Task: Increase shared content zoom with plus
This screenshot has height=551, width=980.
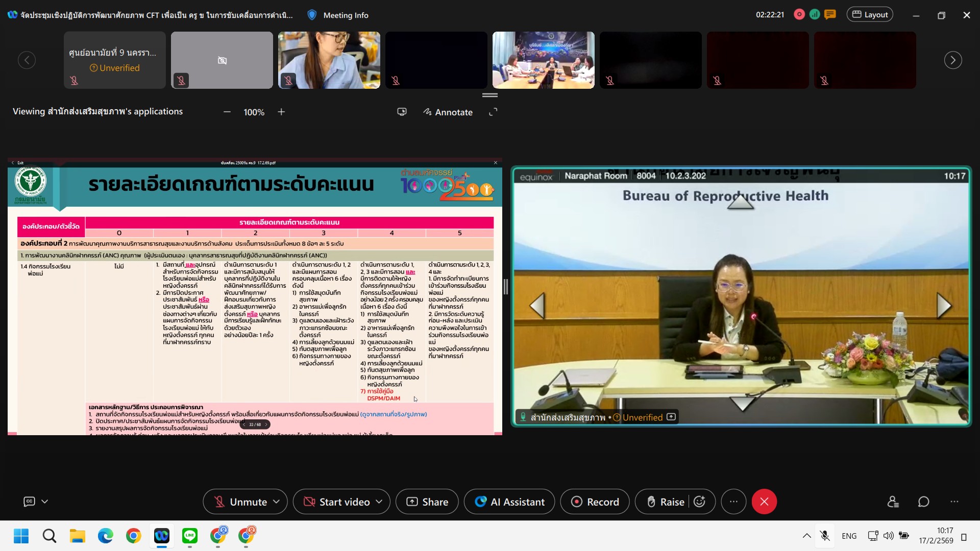Action: tap(281, 112)
